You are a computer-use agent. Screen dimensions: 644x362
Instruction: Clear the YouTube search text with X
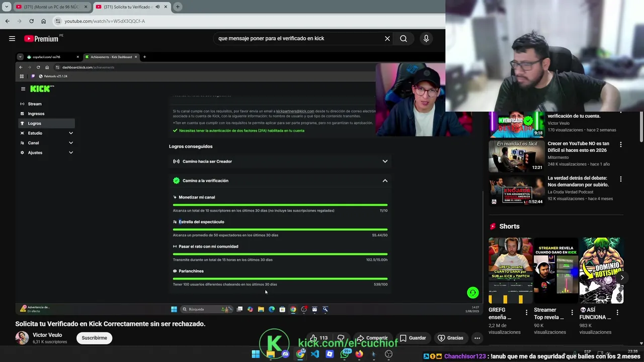point(387,39)
